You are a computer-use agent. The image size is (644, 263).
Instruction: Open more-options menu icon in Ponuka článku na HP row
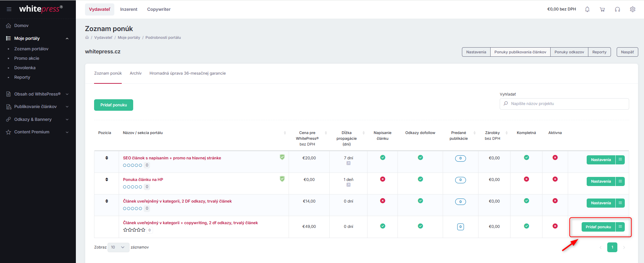[620, 181]
